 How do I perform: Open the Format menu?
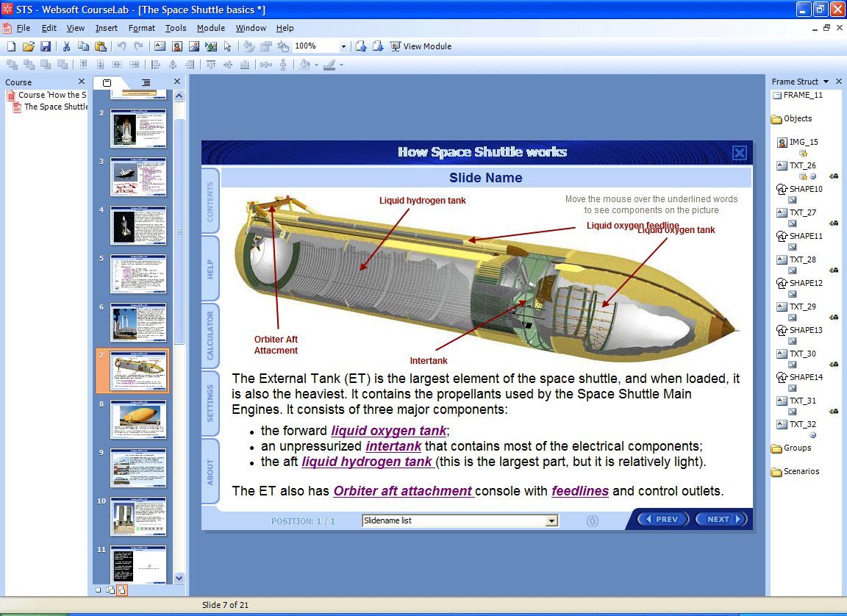click(141, 28)
